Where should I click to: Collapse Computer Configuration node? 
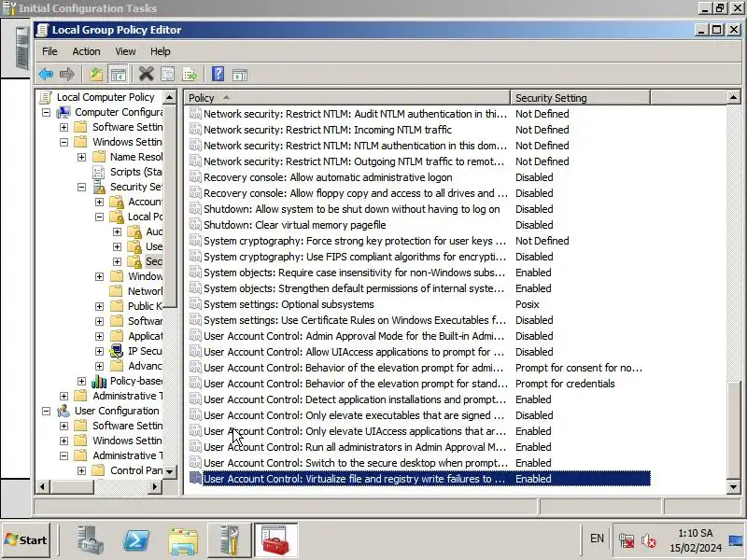pyautogui.click(x=46, y=112)
